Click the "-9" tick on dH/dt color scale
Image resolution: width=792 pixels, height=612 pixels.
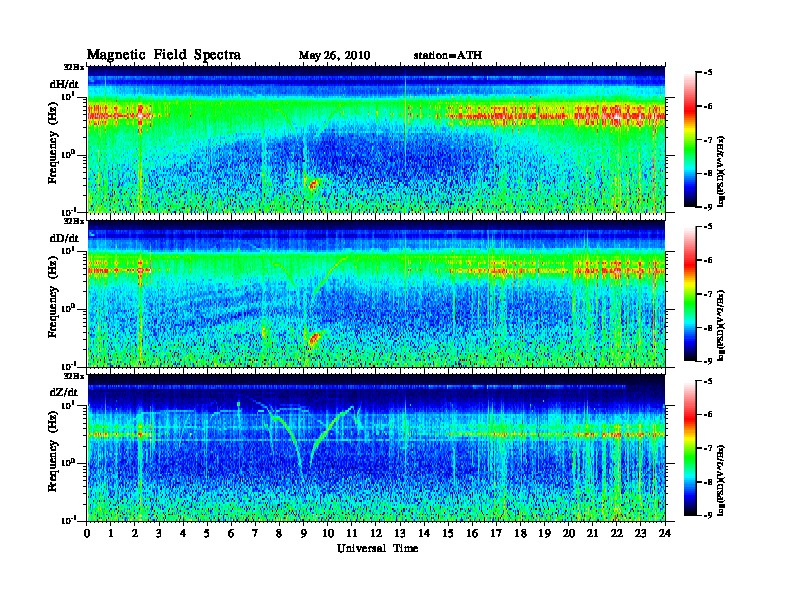tap(708, 207)
